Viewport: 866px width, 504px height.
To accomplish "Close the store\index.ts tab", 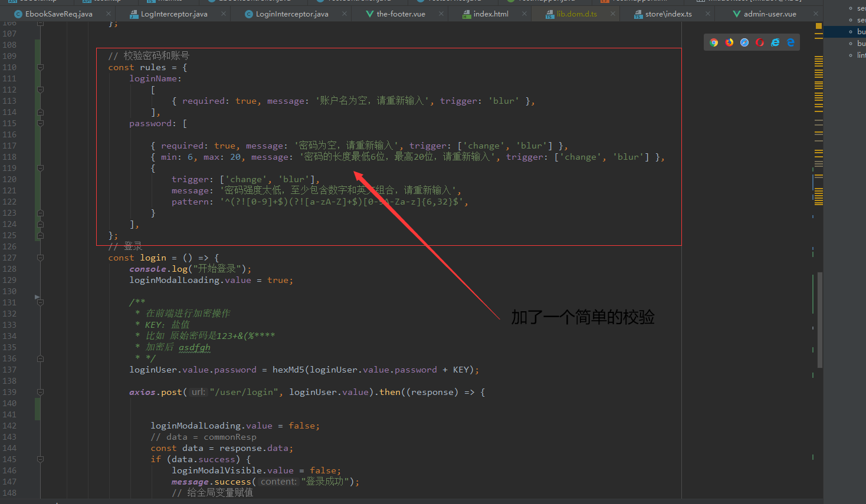I will (x=708, y=14).
